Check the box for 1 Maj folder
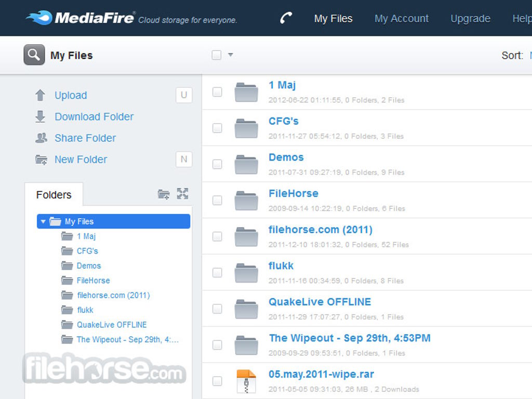Viewport: 532px width, 399px height. (217, 92)
